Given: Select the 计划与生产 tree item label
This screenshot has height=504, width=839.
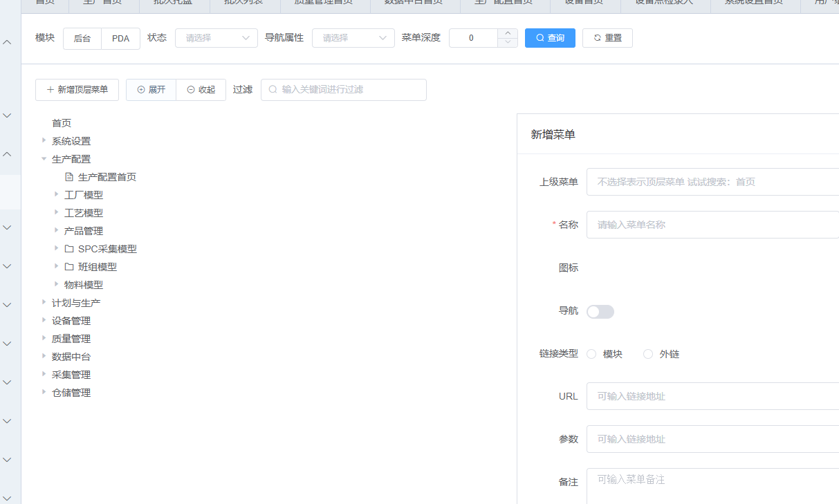Looking at the screenshot, I should [76, 303].
